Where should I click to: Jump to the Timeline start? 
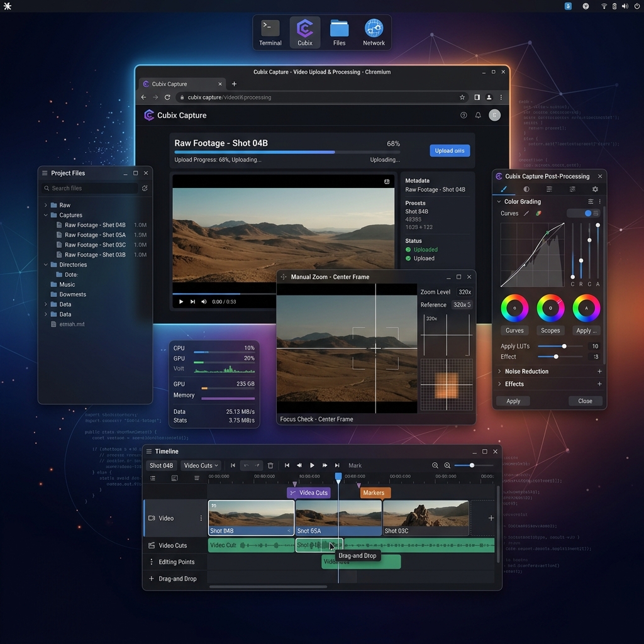coord(287,465)
